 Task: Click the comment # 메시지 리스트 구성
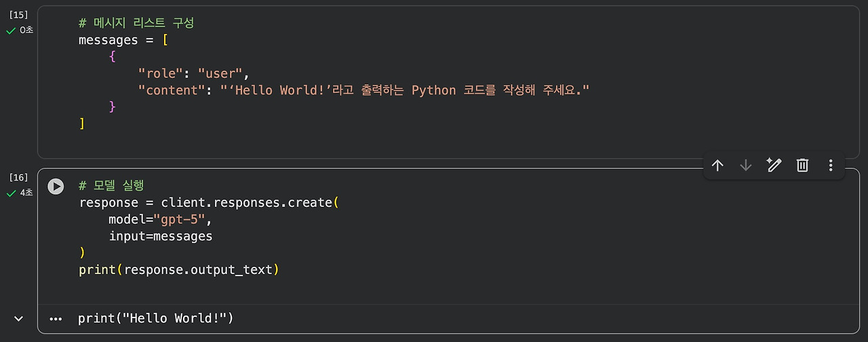tap(136, 23)
